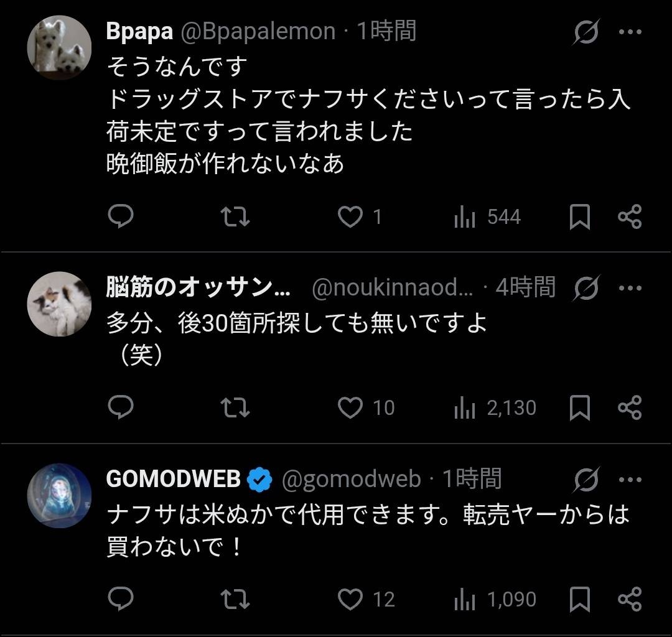Open Grok icon on Bpapa's tweet
Screen dimensions: 672x637
click(x=586, y=32)
